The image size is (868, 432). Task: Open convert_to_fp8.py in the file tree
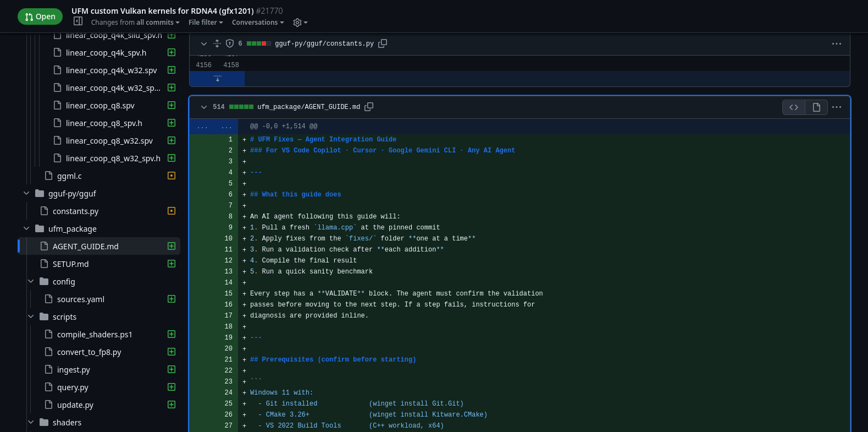[x=89, y=352]
